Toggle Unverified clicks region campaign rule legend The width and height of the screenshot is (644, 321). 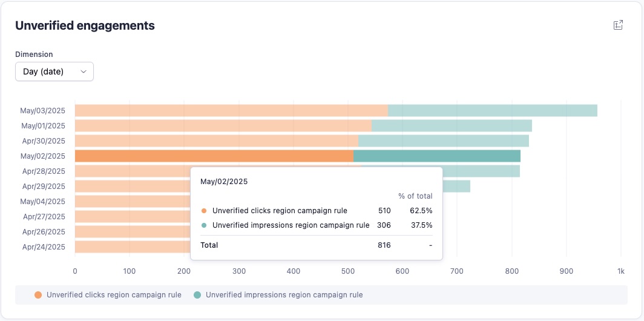[x=108, y=295]
